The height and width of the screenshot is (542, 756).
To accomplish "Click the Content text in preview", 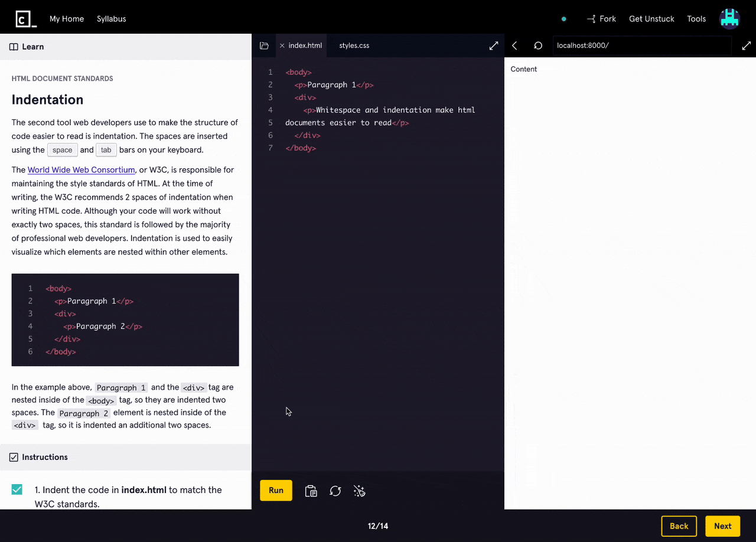I will (524, 69).
